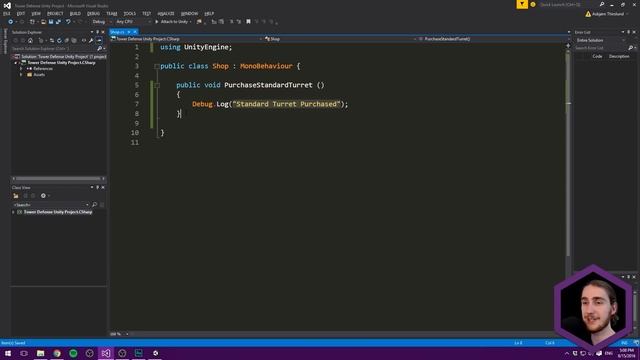Click the Code column header
Screen dimensions: 640x360
coord(597,56)
